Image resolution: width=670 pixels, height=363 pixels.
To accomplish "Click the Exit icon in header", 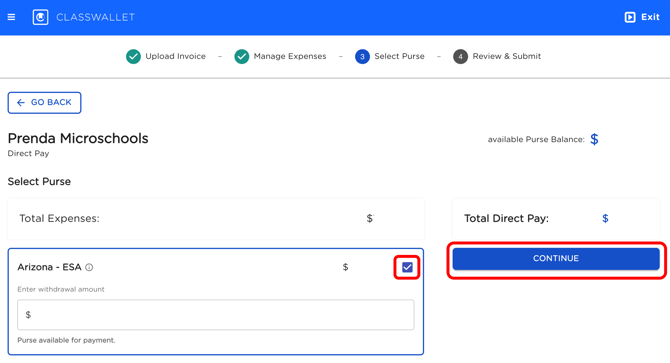I will pyautogui.click(x=630, y=17).
